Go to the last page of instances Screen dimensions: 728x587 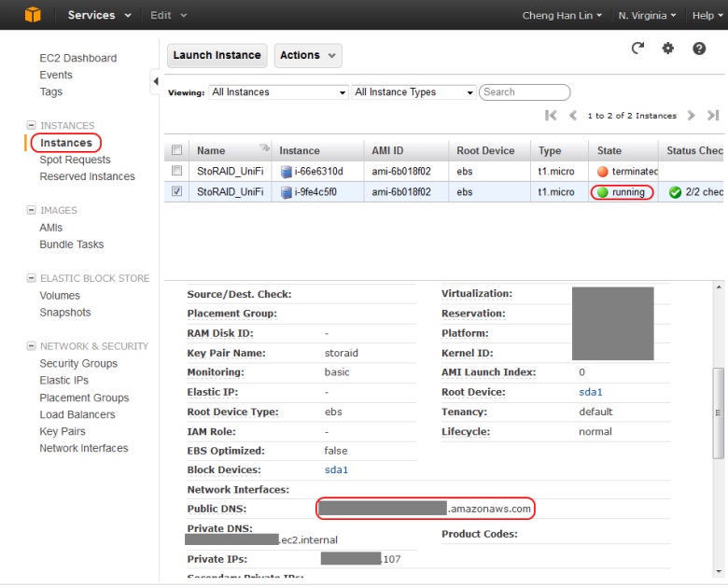point(713,115)
